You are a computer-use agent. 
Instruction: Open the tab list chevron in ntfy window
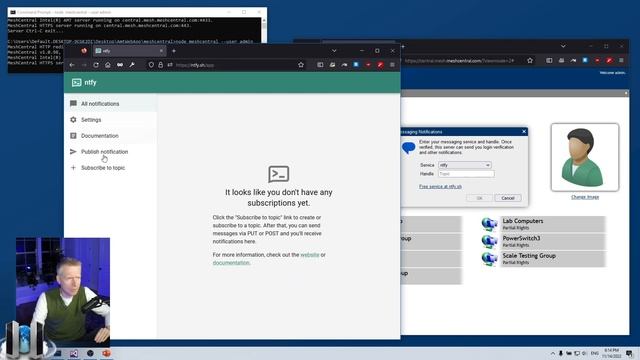(334, 51)
